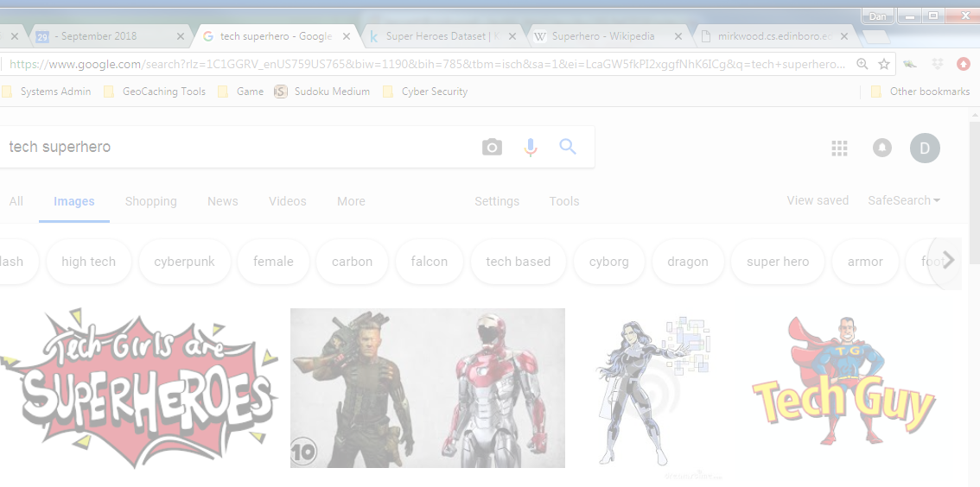The image size is (980, 487).
Task: Expand the SafeSearch dropdown
Action: (904, 200)
